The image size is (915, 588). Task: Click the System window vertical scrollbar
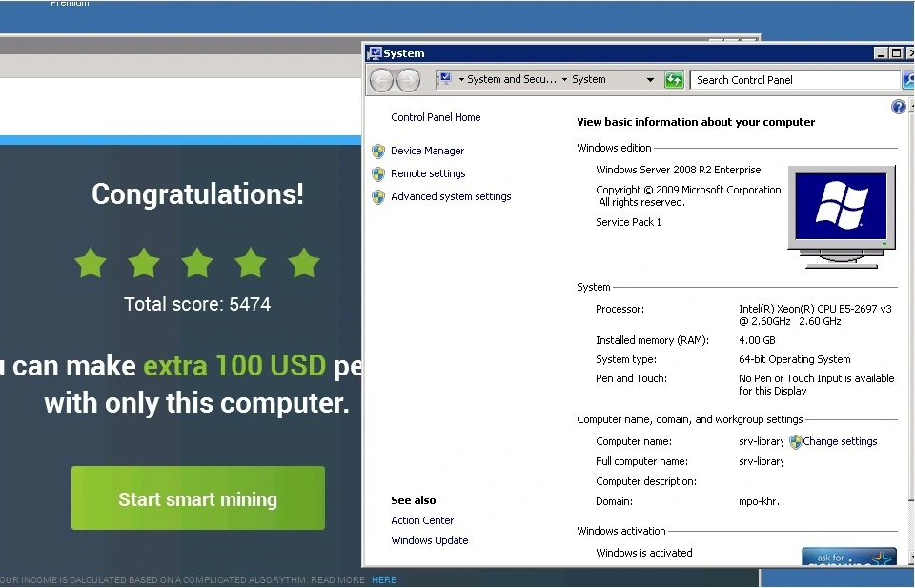tap(911, 333)
